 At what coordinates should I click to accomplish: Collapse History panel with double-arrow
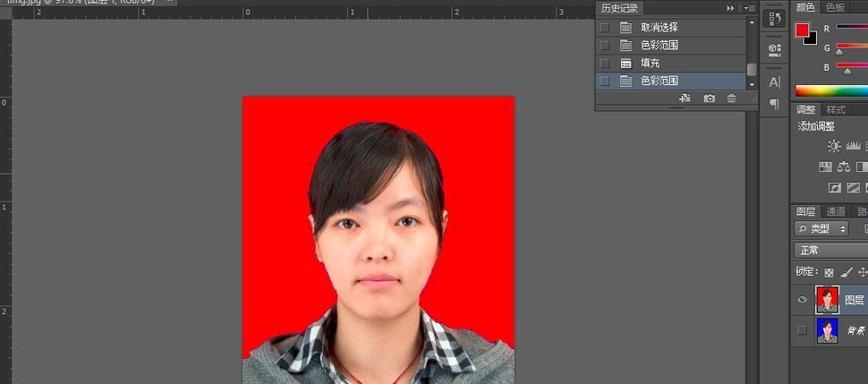(x=731, y=8)
